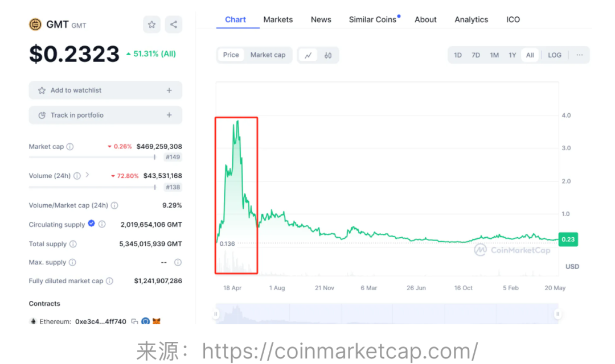Open info icon for Fully diluted market cap
615x364 pixels.
[109, 281]
